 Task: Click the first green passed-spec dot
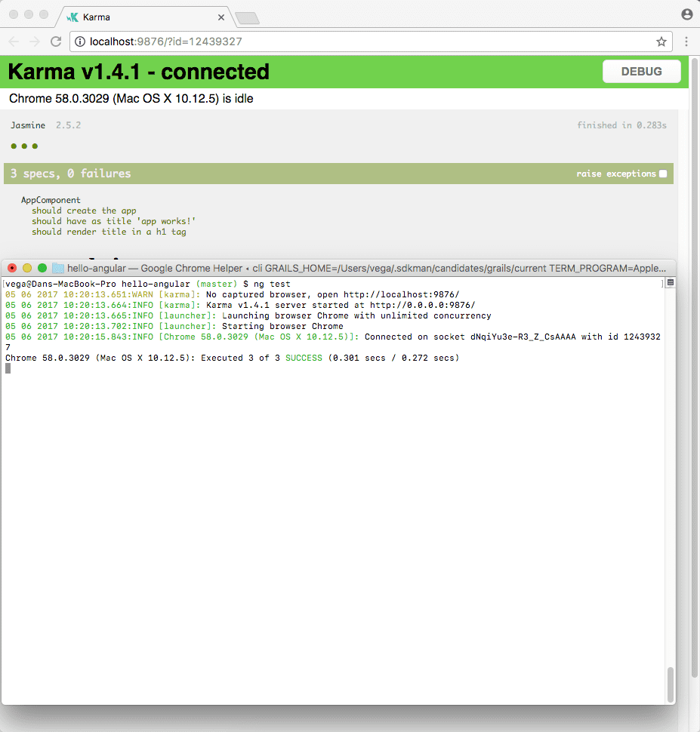pyautogui.click(x=14, y=146)
